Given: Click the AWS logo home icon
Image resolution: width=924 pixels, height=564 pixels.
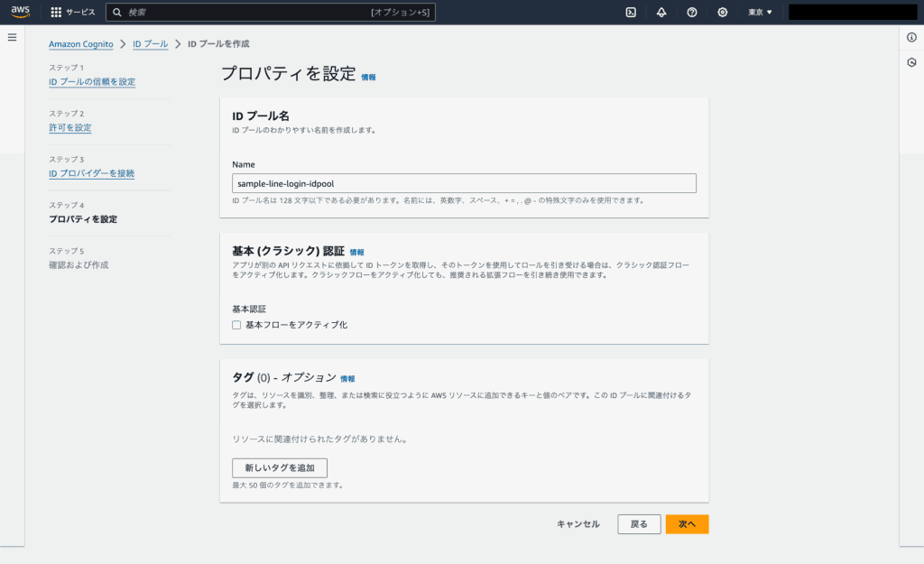Looking at the screenshot, I should tap(21, 12).
